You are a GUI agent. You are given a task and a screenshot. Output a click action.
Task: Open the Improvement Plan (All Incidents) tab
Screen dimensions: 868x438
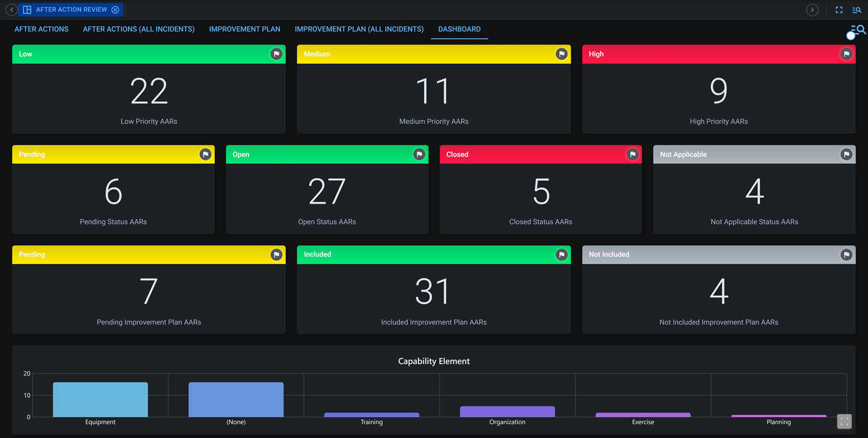tap(359, 29)
